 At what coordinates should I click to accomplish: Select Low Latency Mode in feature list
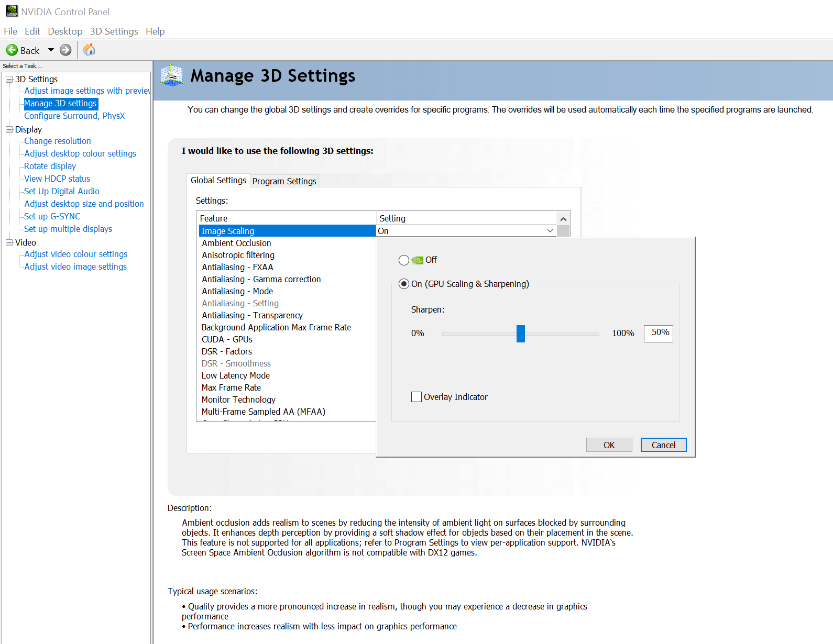pos(236,375)
